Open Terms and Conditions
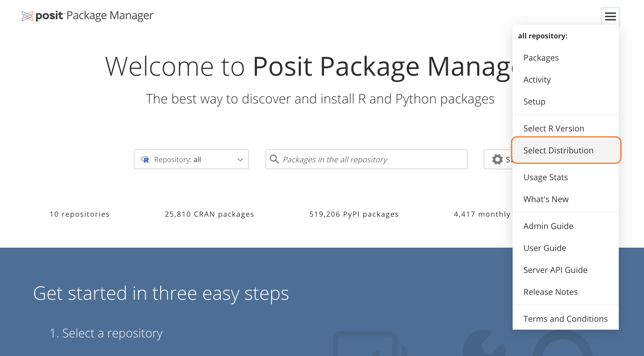The width and height of the screenshot is (644, 356). (566, 318)
